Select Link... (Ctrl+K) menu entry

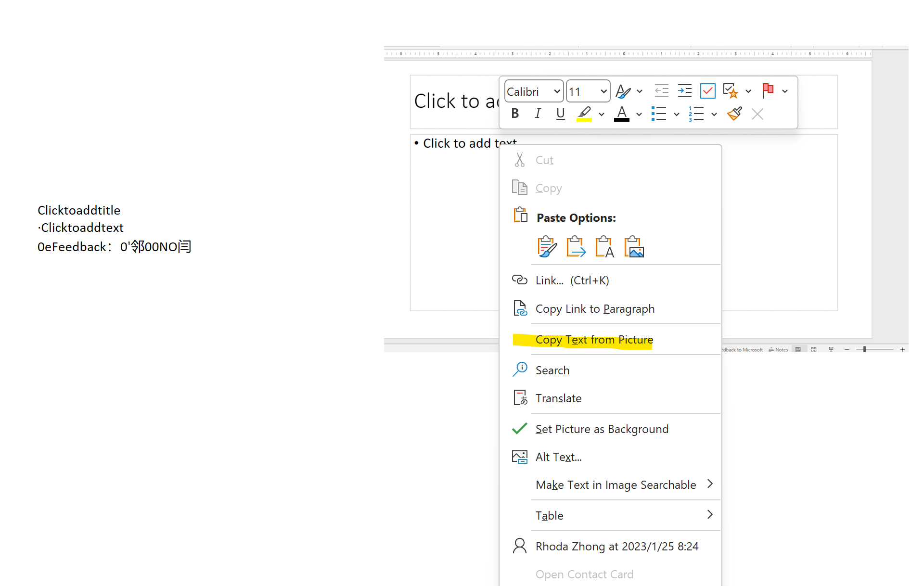(610, 280)
